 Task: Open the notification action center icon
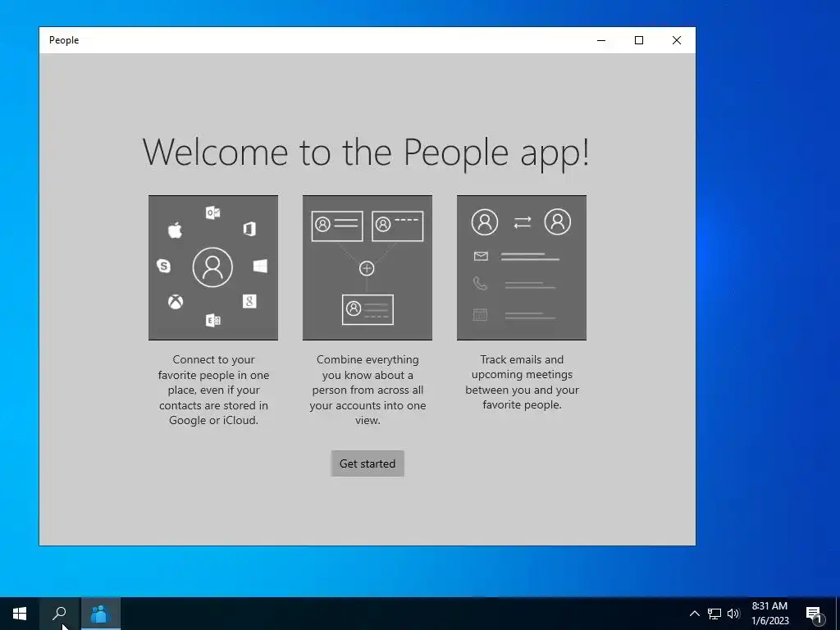coord(815,614)
